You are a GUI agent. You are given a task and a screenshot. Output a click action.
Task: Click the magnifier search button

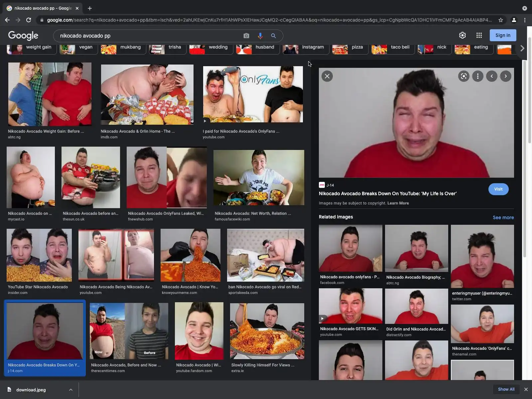tap(273, 36)
